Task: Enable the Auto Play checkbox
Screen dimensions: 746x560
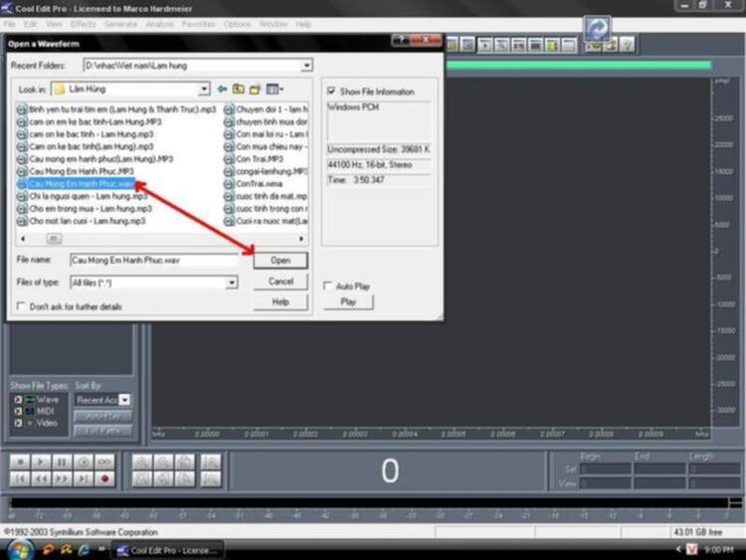Action: pyautogui.click(x=327, y=285)
